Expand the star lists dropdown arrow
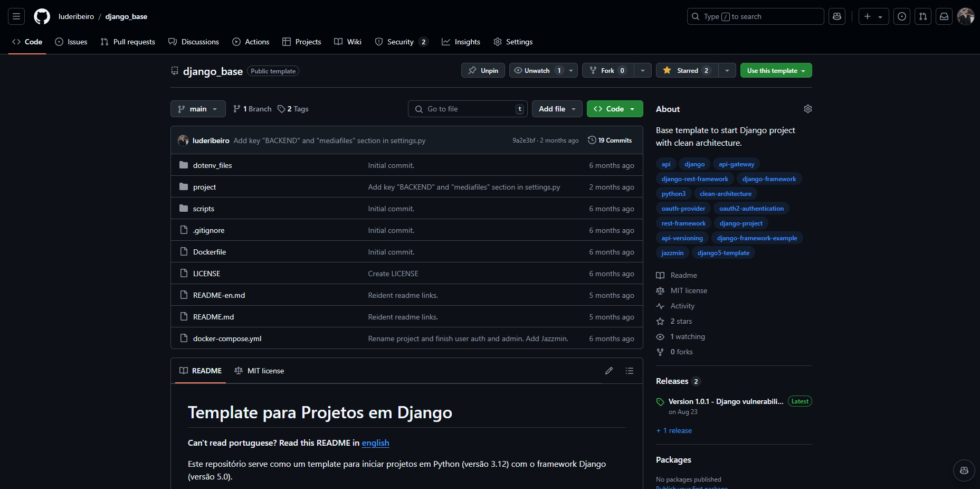 pos(727,70)
